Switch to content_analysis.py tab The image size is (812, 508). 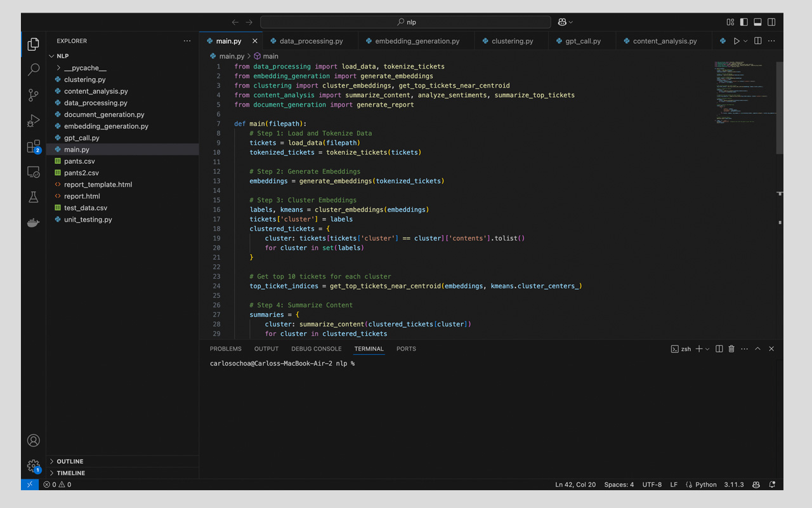click(x=664, y=41)
